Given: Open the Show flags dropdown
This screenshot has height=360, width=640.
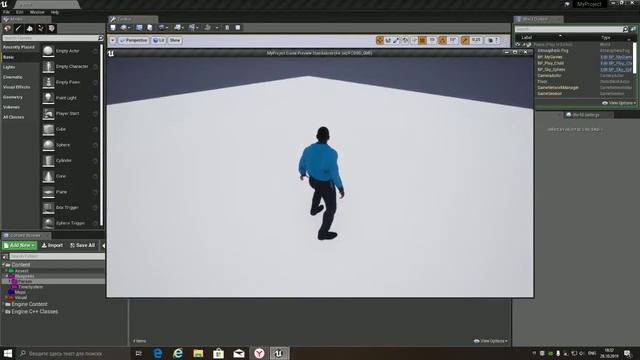Looking at the screenshot, I should pos(175,40).
